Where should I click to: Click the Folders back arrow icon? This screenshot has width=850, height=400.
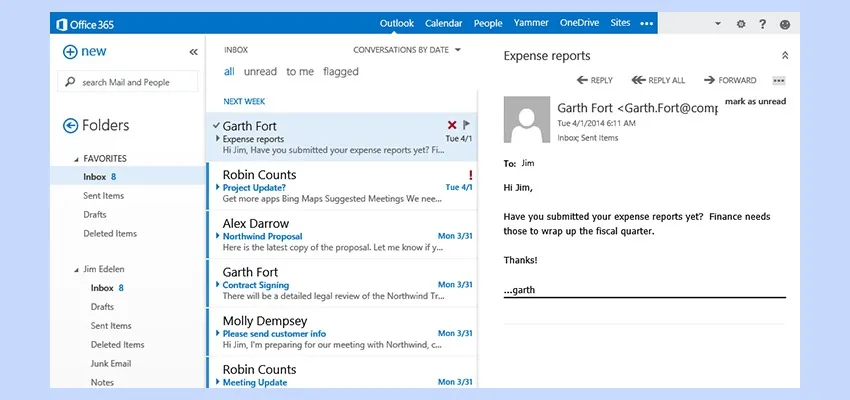pos(70,126)
